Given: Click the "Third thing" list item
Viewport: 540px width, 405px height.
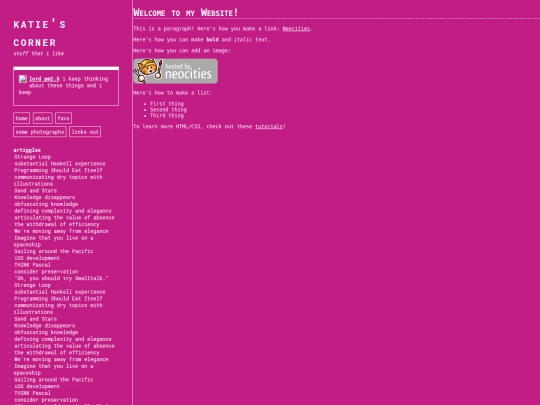Looking at the screenshot, I should [167, 115].
